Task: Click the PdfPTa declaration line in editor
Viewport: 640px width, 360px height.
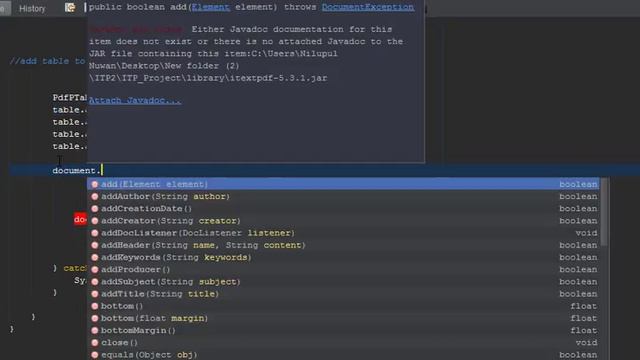Action: pyautogui.click(x=69, y=98)
